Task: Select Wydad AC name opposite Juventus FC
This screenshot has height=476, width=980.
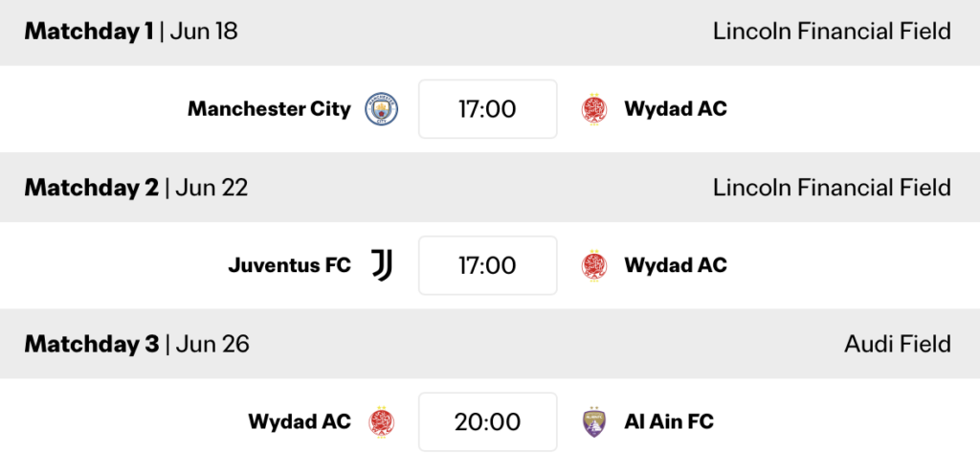Action: coord(676,265)
